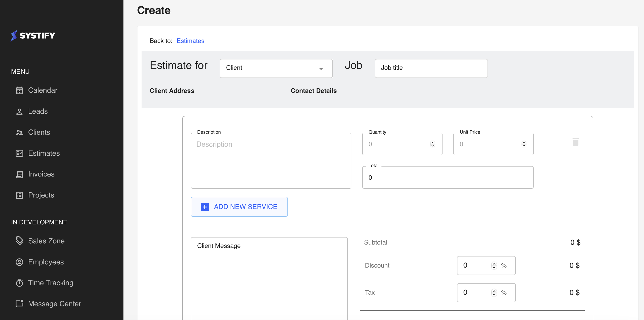The width and height of the screenshot is (644, 320).
Task: Click the Message Center chat icon
Action: (x=19, y=304)
